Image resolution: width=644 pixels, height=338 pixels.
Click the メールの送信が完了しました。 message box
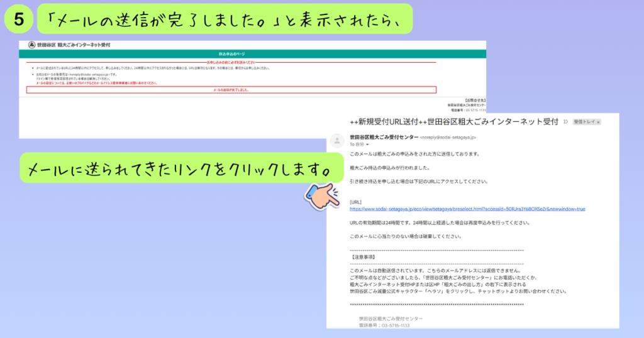tap(231, 90)
